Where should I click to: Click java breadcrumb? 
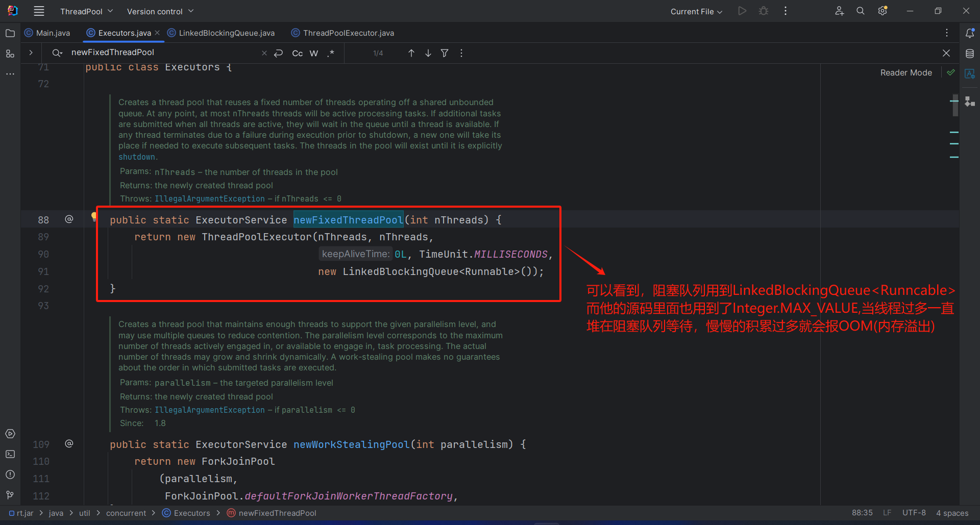pos(56,513)
